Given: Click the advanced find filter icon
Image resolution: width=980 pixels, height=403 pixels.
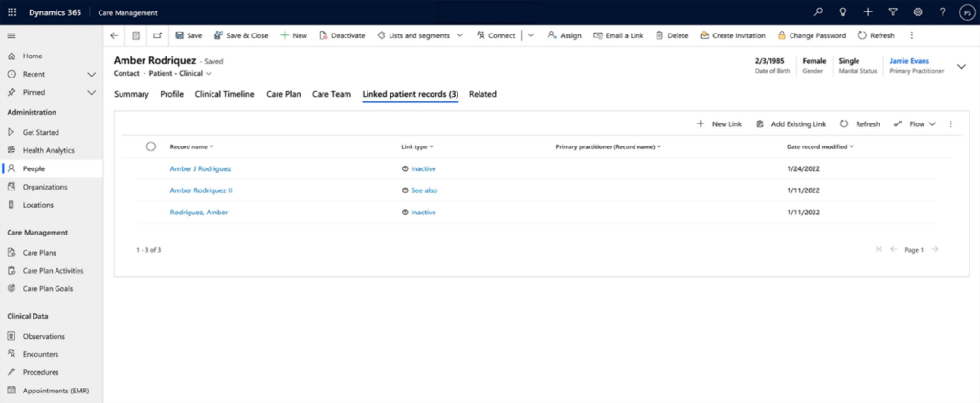Looking at the screenshot, I should [893, 12].
